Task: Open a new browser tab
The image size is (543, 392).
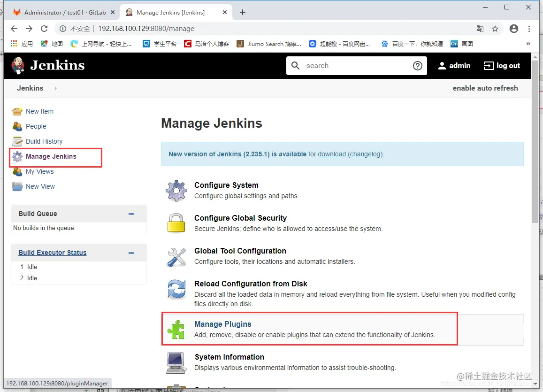Action: click(x=243, y=13)
